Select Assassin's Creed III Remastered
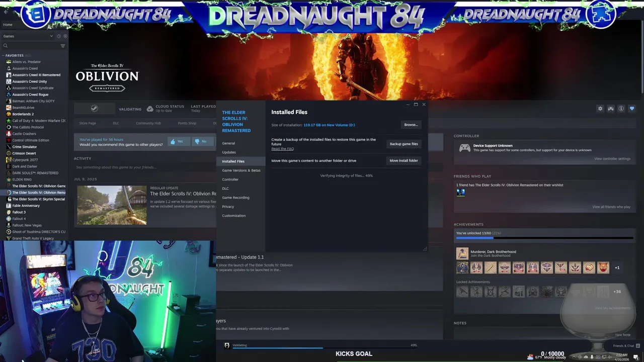644x362 pixels. (36, 75)
